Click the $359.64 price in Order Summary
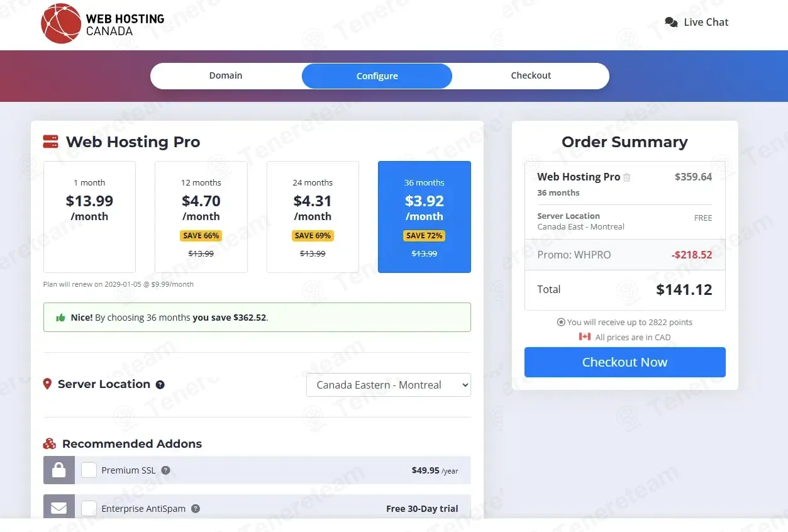788x532 pixels. [694, 177]
